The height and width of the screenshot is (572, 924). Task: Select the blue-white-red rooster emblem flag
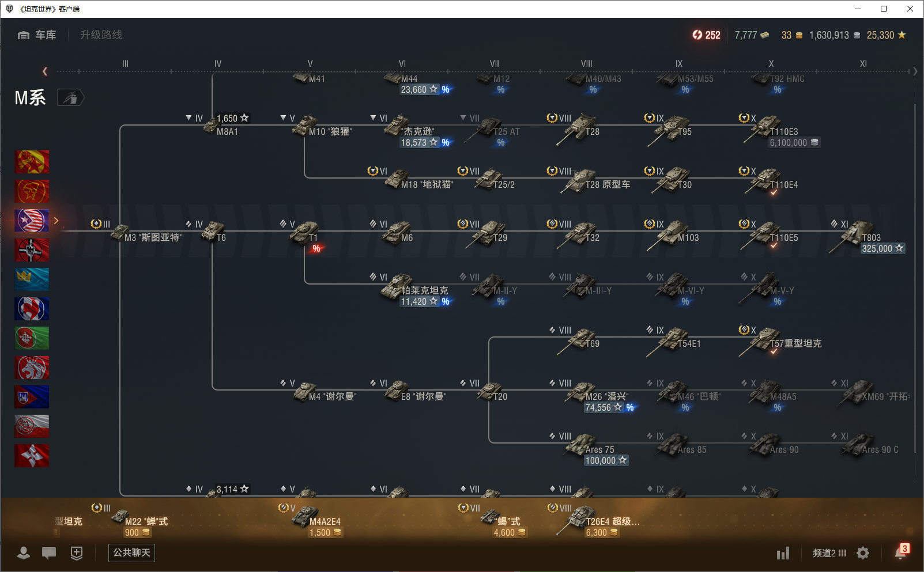(x=32, y=309)
